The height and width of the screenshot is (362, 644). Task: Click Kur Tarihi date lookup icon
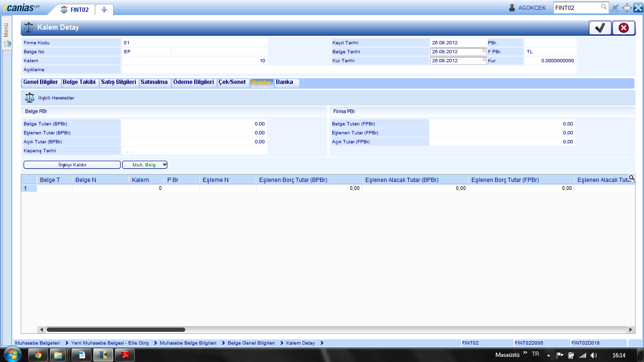point(484,59)
